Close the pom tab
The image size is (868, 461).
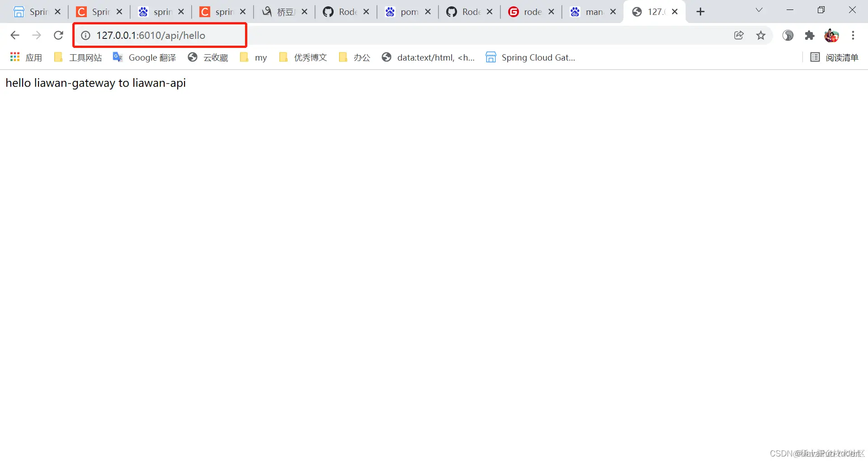tap(428, 12)
